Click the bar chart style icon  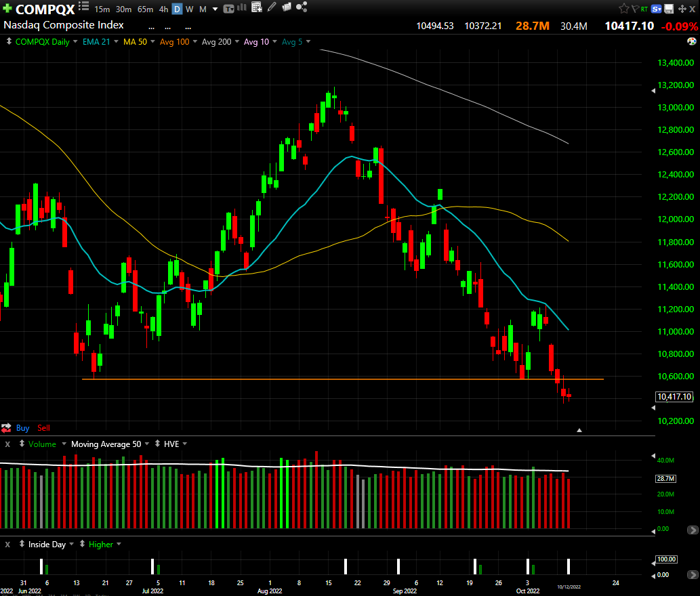tap(242, 7)
